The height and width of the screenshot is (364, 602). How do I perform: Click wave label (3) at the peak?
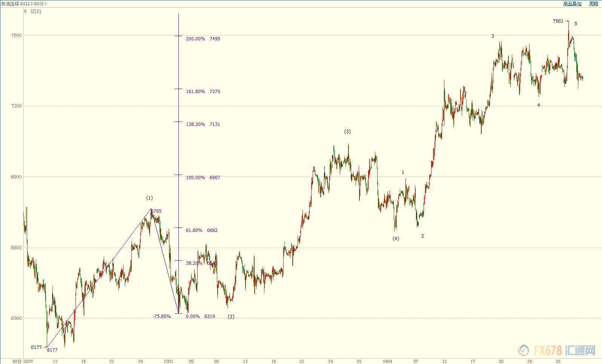coord(347,132)
